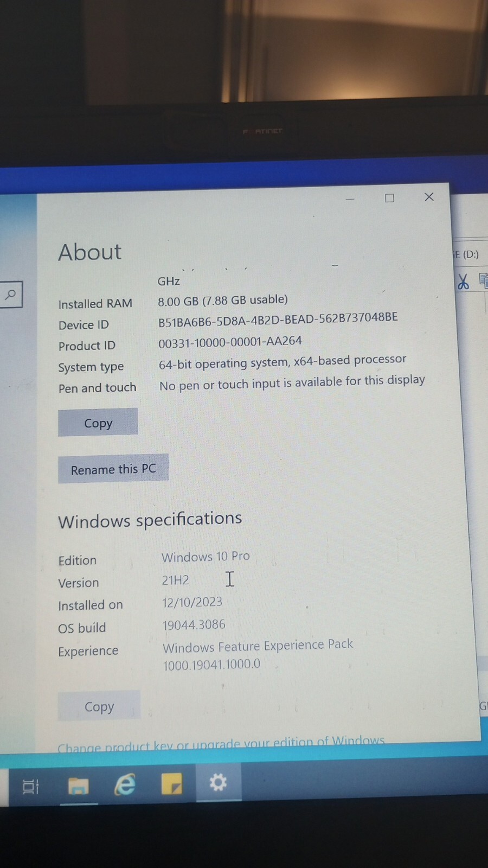Click the search magnifier icon
This screenshot has width=488, height=868.
click(10, 295)
